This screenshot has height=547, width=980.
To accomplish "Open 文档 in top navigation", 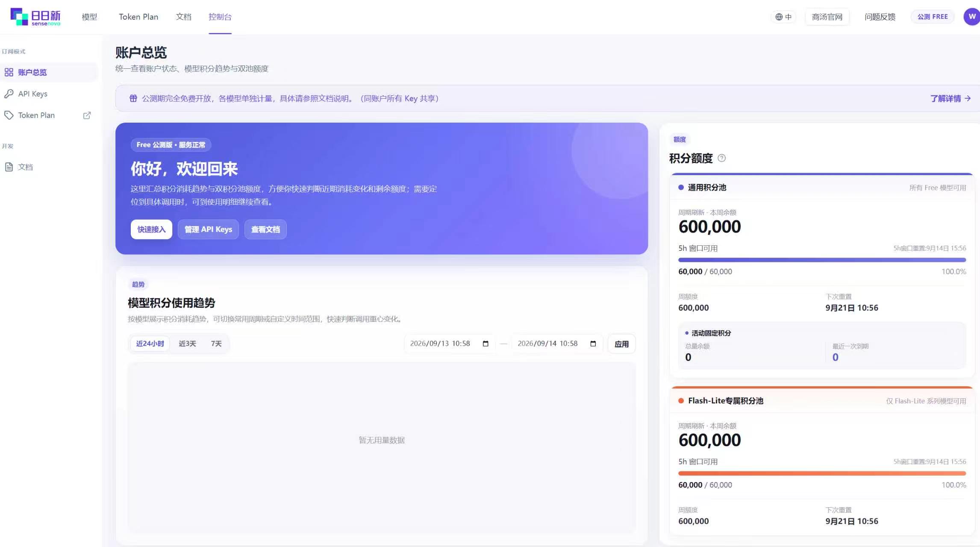I will 183,17.
